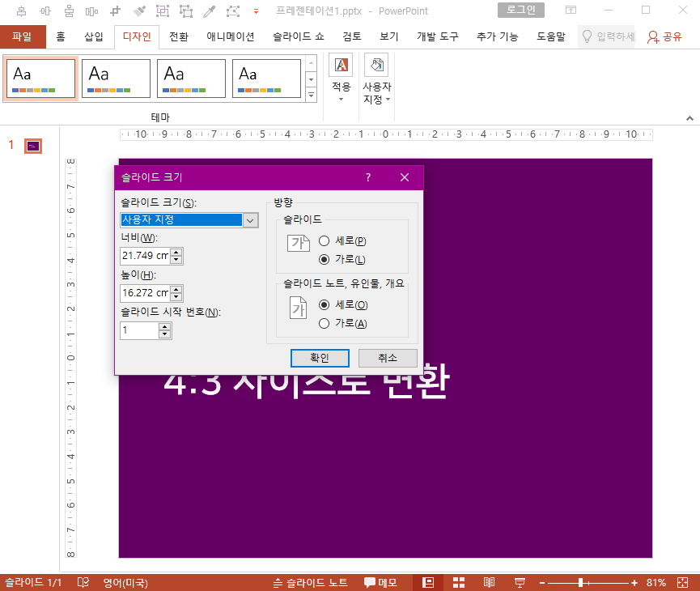Open the 도움말 tab
Image resolution: width=700 pixels, height=591 pixels.
[x=550, y=36]
